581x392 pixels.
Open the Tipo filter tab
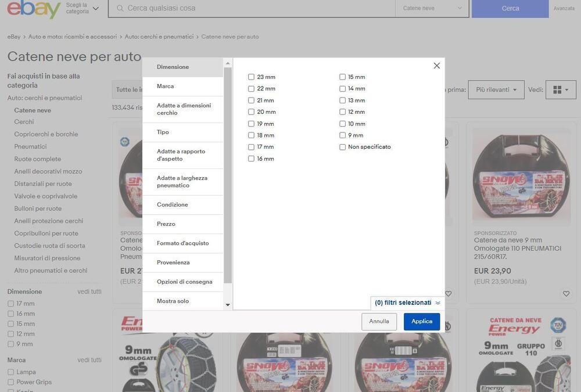(182, 132)
